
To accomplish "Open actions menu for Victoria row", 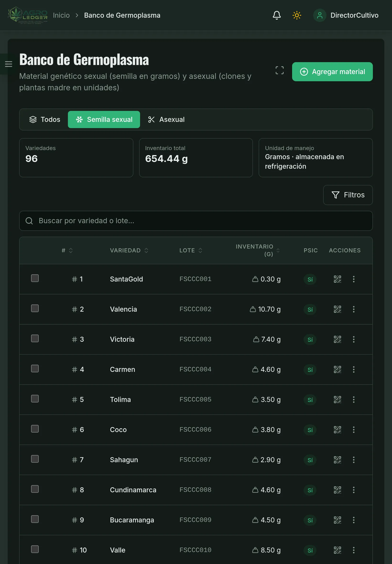I will point(354,339).
